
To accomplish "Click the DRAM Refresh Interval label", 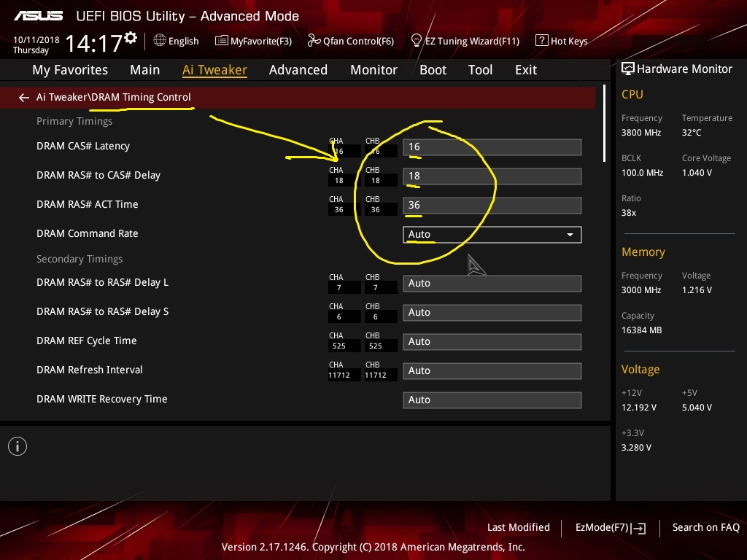I will tap(89, 370).
